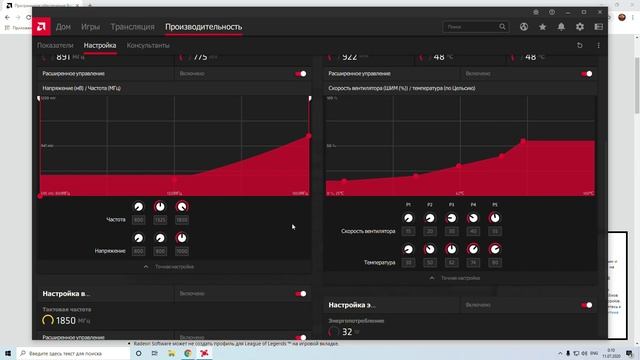The image size is (640, 360).
Task: Toggle advanced control for voltage/frequency graph
Action: (x=301, y=74)
